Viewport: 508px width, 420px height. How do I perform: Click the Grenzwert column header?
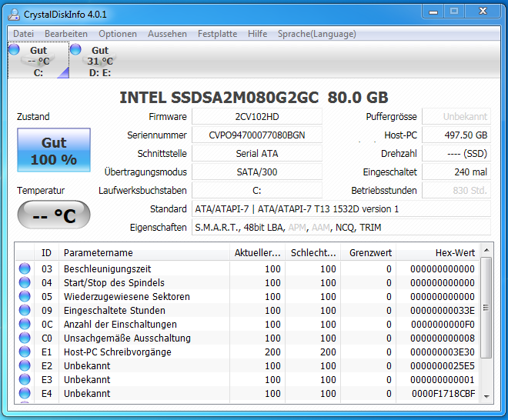tap(369, 252)
